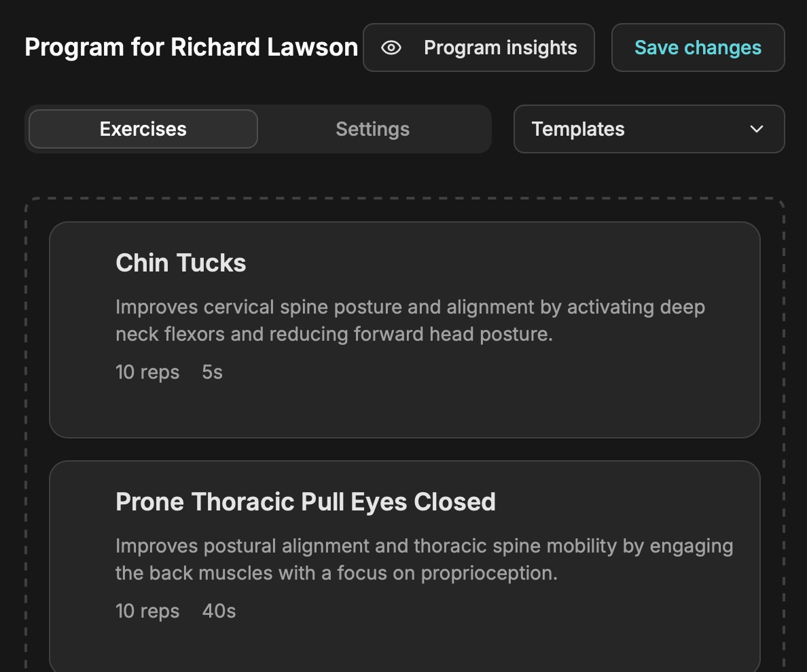Switch to the Exercises tab

(x=143, y=129)
